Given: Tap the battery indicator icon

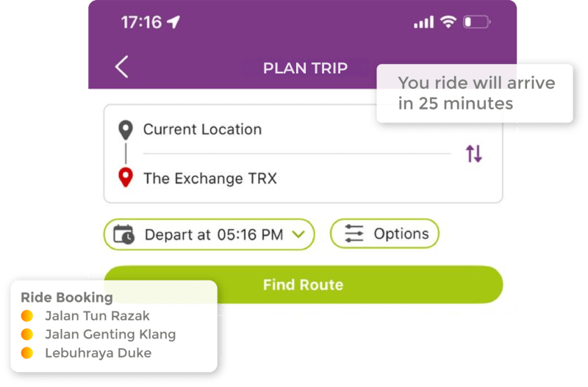Looking at the screenshot, I should 476,22.
